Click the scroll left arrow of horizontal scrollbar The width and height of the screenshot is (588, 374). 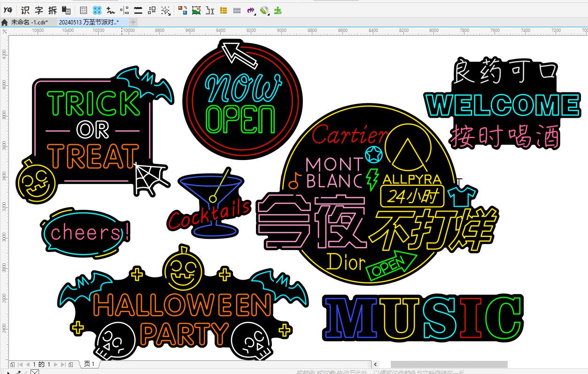[x=375, y=364]
